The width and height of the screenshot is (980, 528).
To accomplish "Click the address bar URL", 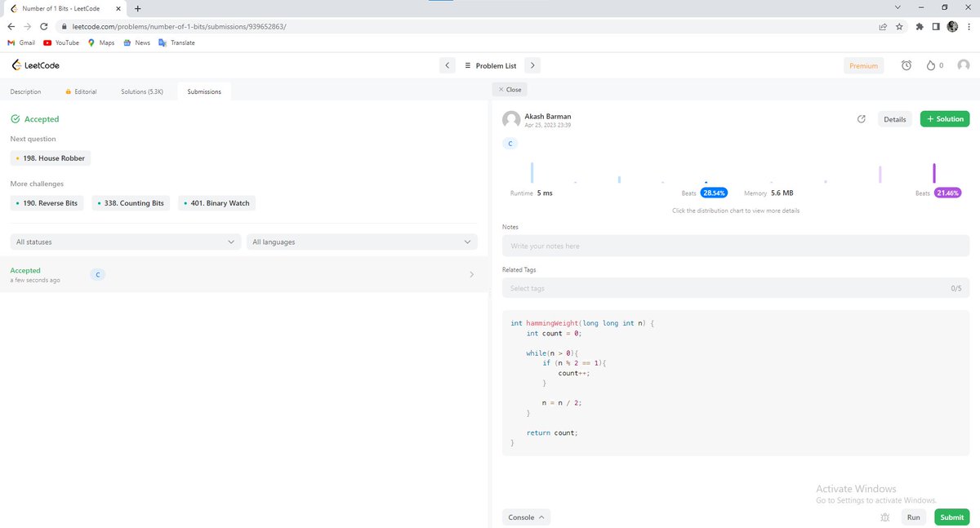I will 178,26.
